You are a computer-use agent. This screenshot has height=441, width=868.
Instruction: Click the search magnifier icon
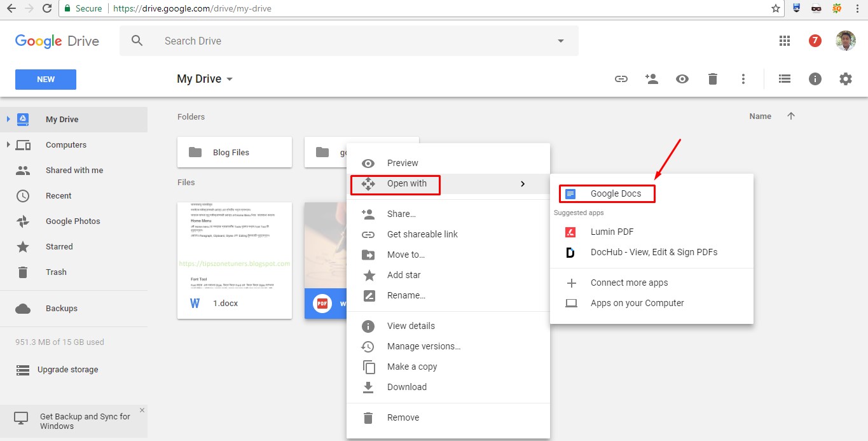pyautogui.click(x=137, y=41)
